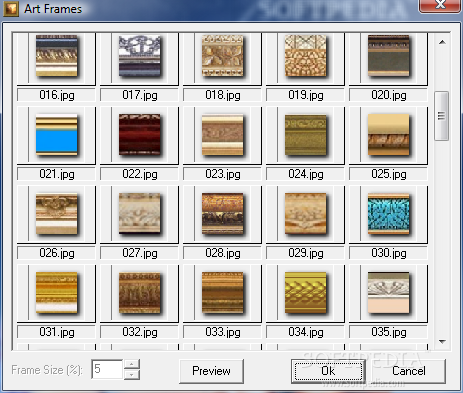
Task: Click the 034.jpg filename label
Action: (x=305, y=332)
